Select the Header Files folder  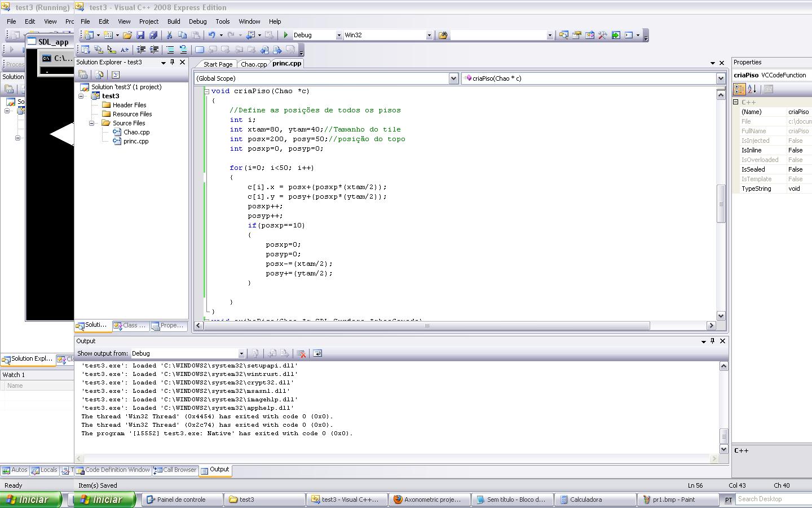[129, 105]
